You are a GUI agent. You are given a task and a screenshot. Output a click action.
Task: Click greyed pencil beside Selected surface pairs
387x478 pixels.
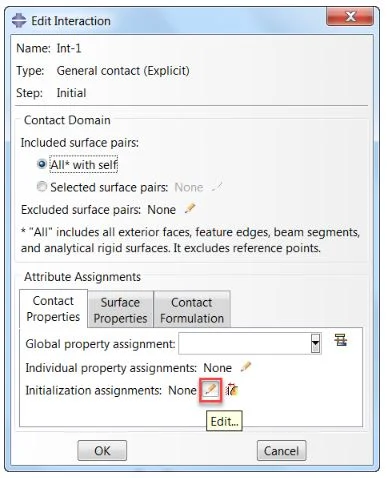pos(217,187)
